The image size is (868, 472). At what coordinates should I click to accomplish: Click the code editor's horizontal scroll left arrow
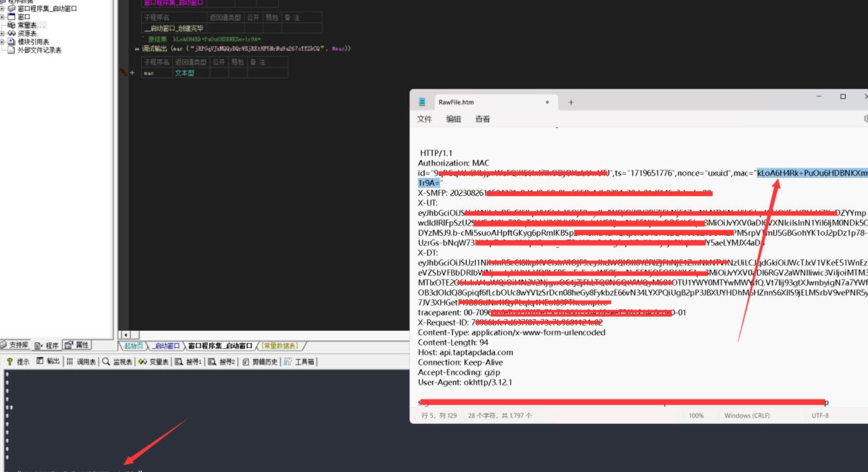point(126,335)
